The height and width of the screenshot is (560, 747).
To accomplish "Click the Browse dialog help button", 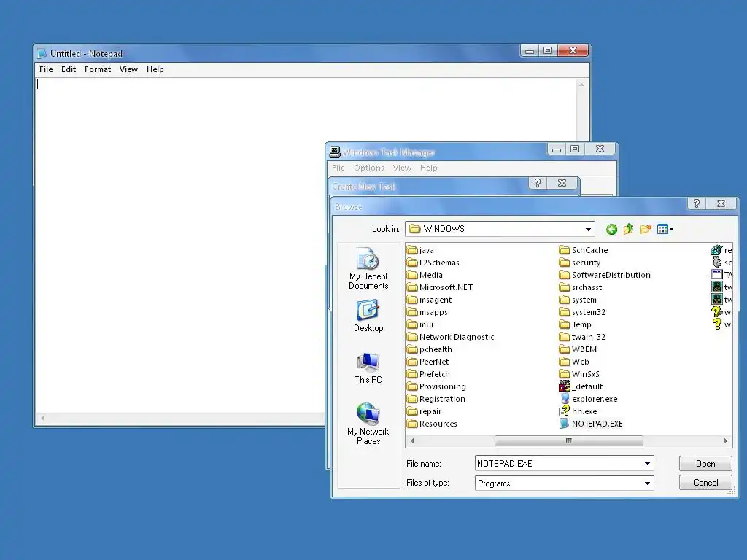I will point(697,203).
